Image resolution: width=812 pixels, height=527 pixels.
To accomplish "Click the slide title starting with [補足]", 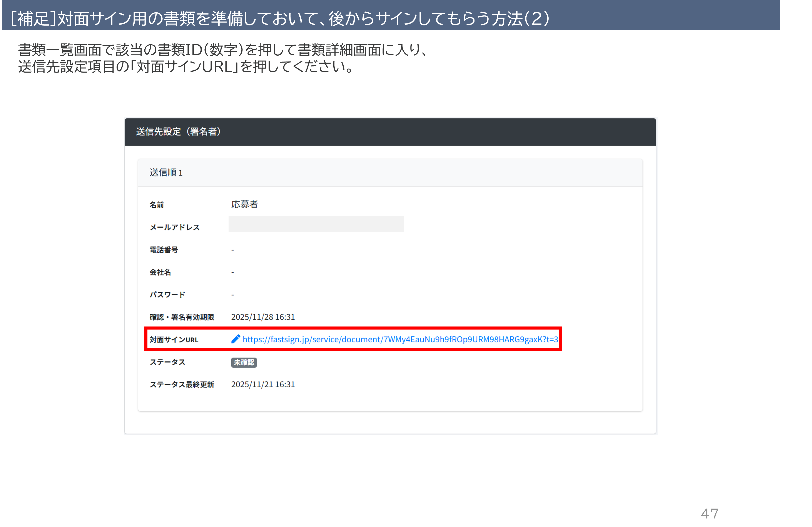I will click(280, 18).
